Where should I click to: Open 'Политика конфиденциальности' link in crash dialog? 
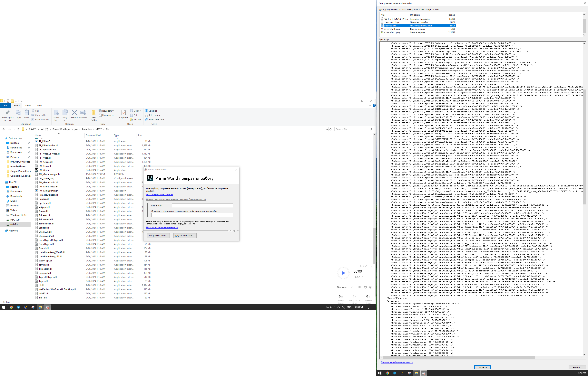162,228
